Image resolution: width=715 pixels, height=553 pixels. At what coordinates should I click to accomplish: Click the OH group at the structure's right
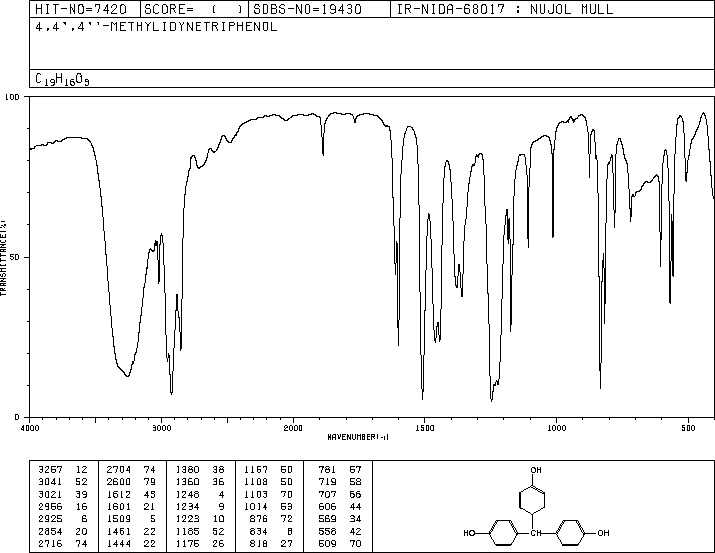coord(603,533)
